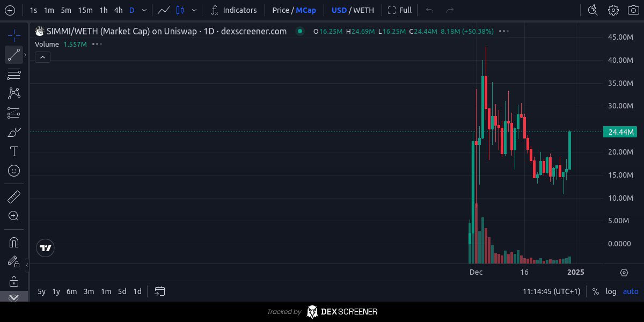Open the emoji icons tool

click(14, 171)
